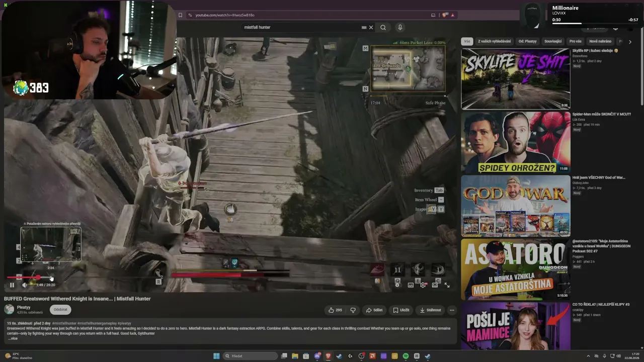Open the taskbar clock and calendar

[x=632, y=356]
